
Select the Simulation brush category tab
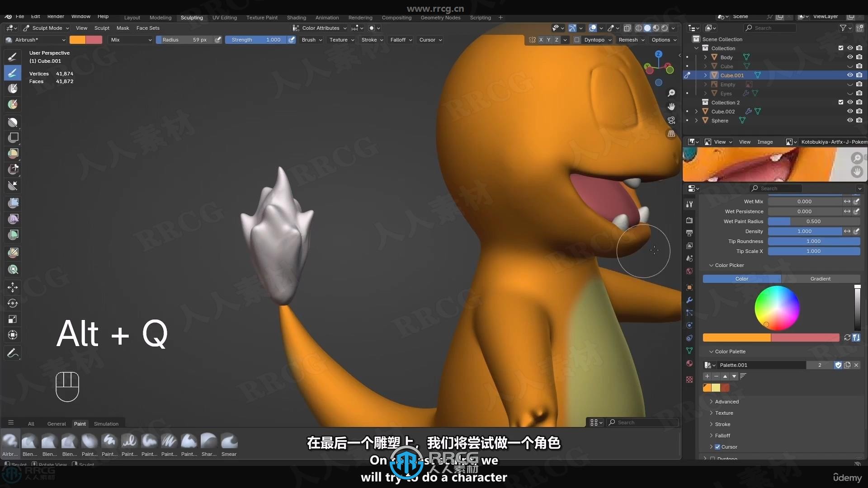pos(106,424)
